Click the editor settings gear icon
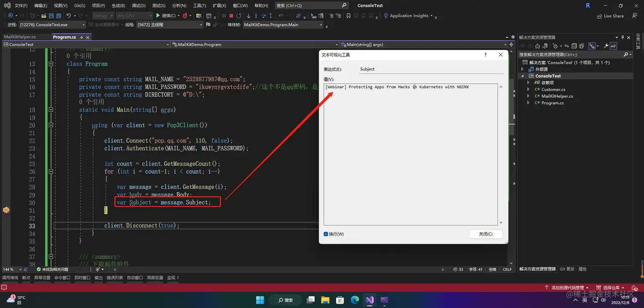This screenshot has width=644, height=308. point(513,37)
